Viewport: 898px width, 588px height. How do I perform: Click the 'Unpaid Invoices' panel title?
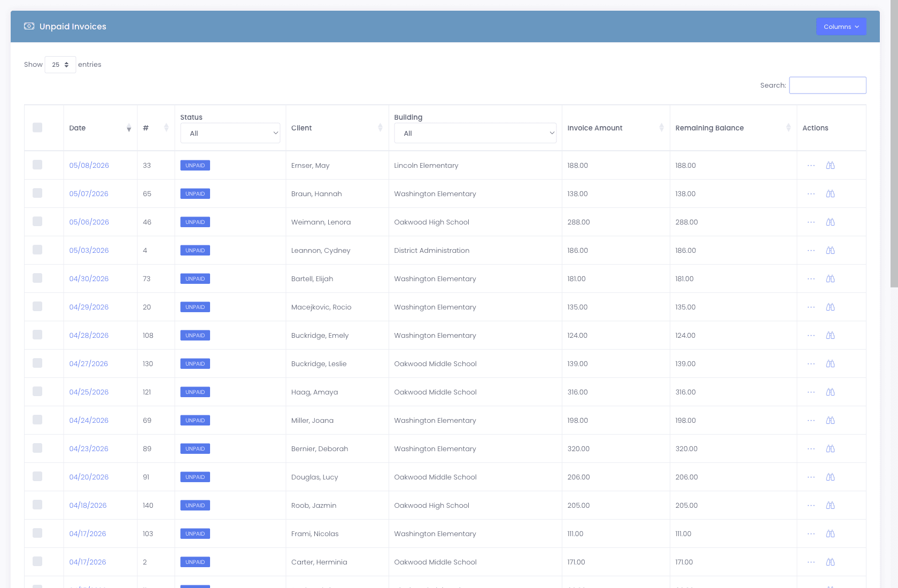click(73, 27)
